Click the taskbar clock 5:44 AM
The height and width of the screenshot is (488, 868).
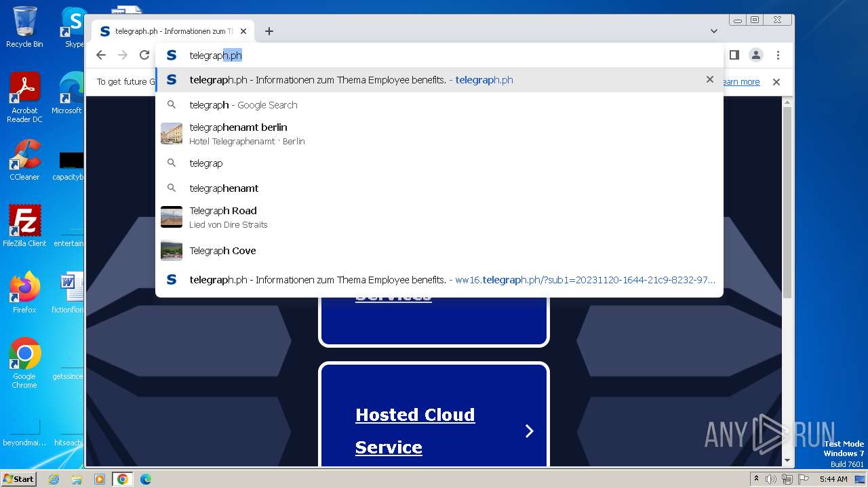pos(833,479)
